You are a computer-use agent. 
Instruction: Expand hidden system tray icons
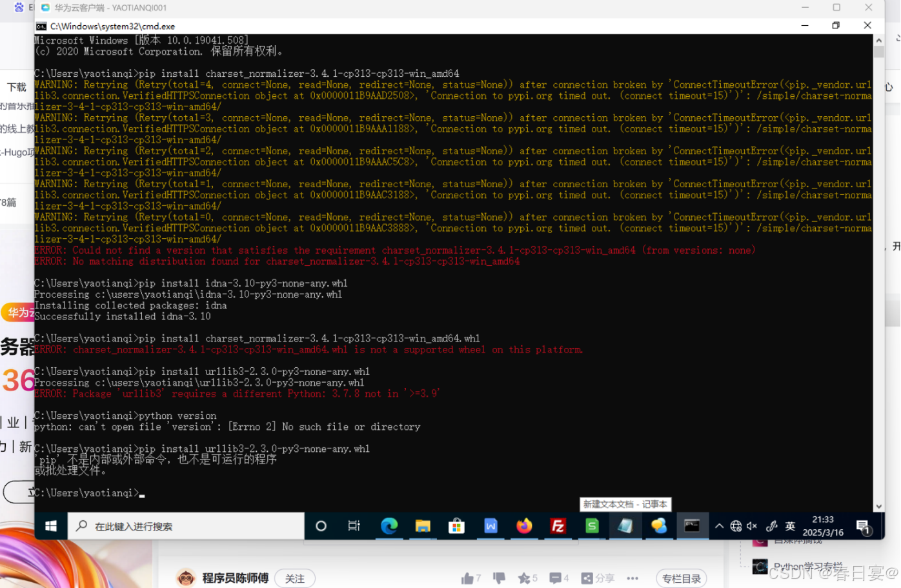click(718, 526)
